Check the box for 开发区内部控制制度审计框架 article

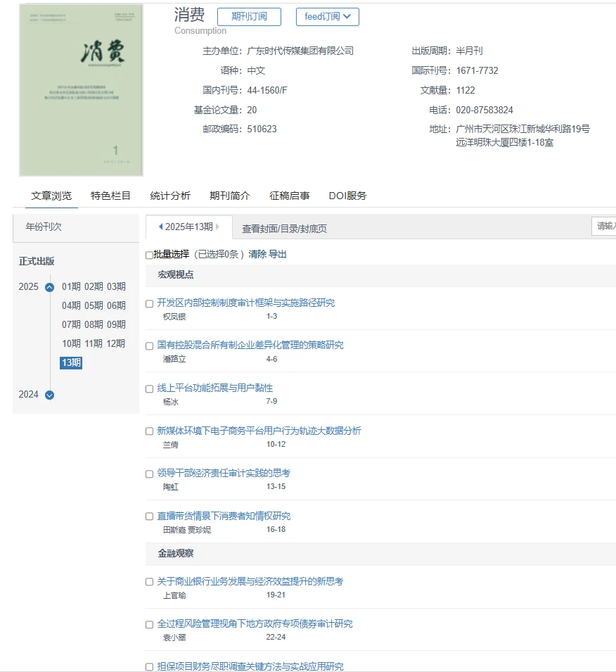(x=150, y=304)
